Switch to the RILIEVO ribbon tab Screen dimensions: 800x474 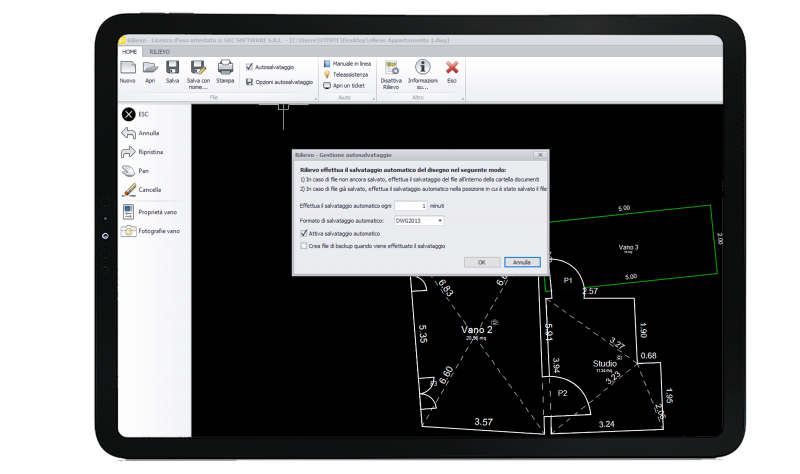click(x=160, y=51)
